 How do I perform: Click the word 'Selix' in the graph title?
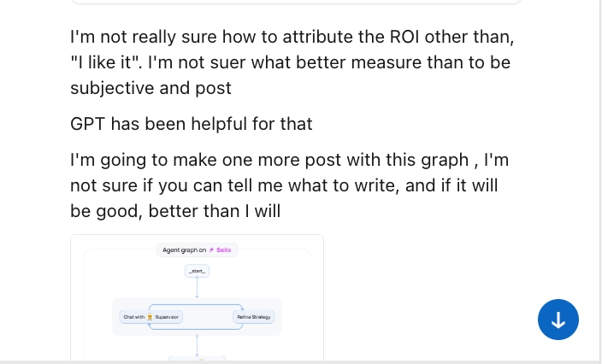223,250
